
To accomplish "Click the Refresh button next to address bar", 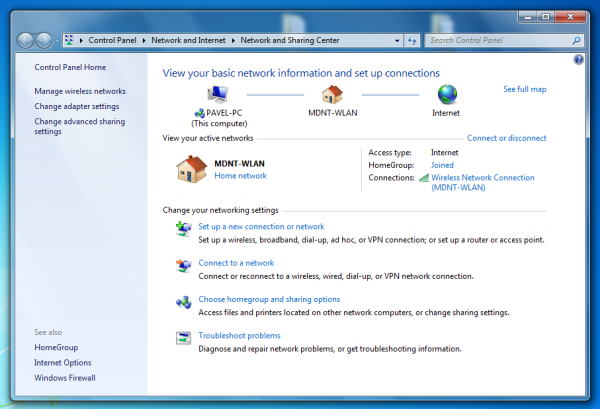I will 412,41.
